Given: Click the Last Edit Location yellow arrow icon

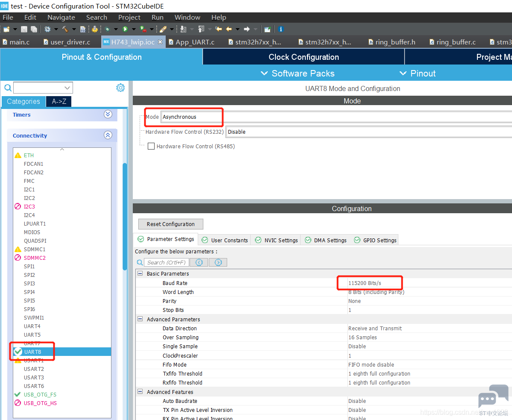Looking at the screenshot, I should click(219, 29).
